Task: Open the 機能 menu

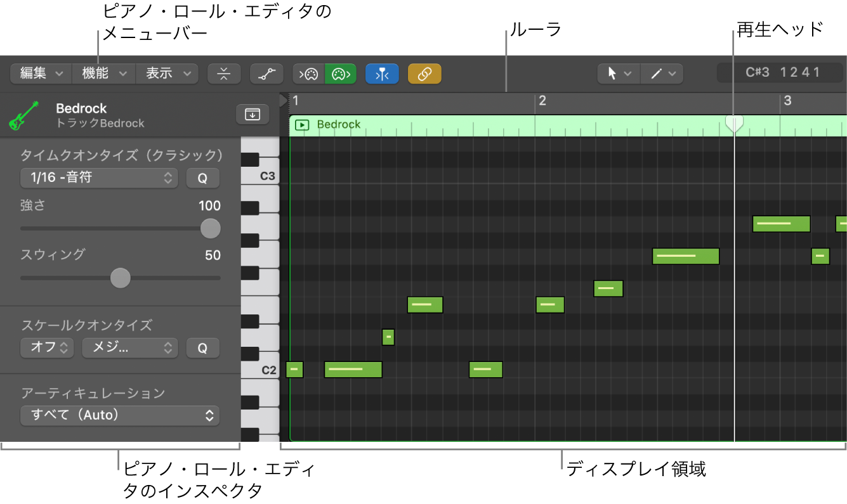Action: tap(104, 74)
